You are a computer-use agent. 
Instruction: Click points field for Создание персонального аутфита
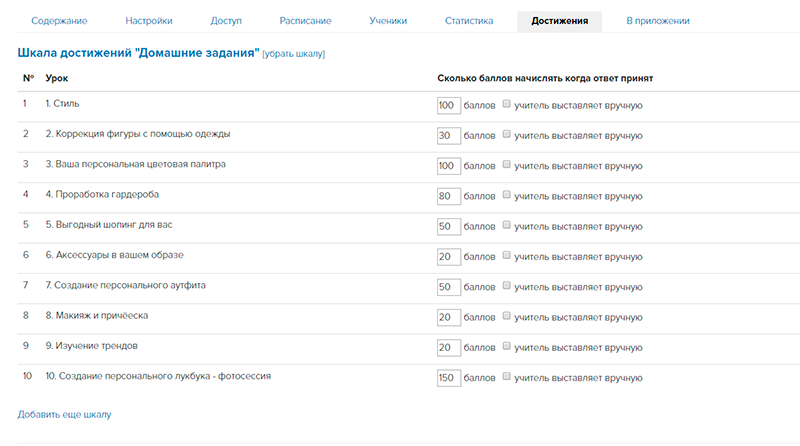point(448,287)
